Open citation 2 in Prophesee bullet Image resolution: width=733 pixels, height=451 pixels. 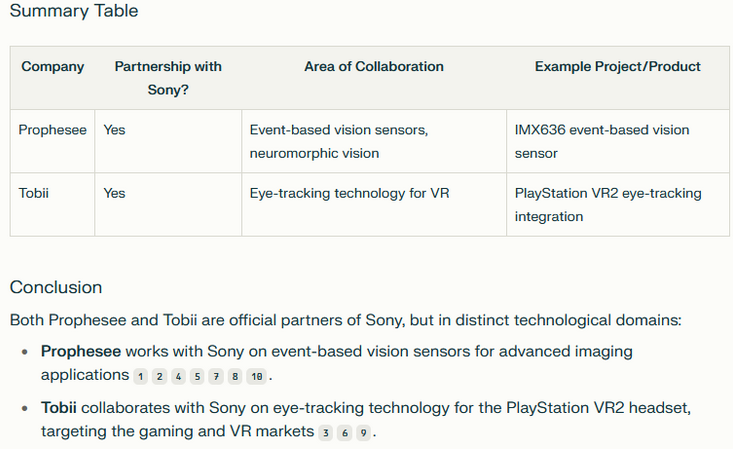pos(159,376)
